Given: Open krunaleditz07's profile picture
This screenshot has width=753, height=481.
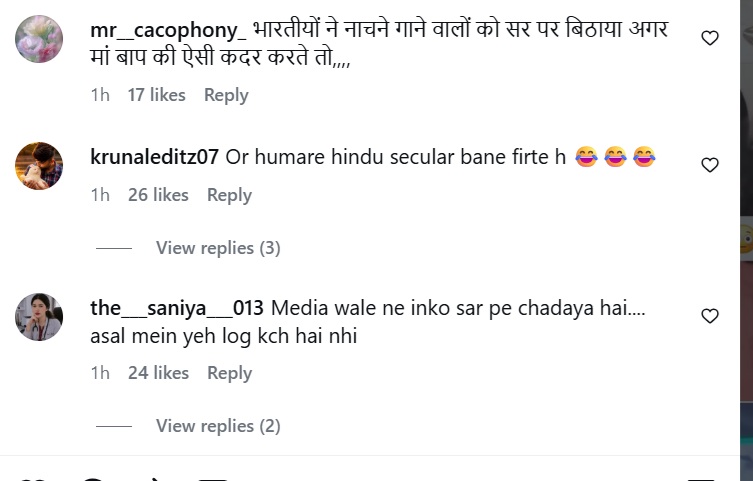Looking at the screenshot, I should coord(39,166).
